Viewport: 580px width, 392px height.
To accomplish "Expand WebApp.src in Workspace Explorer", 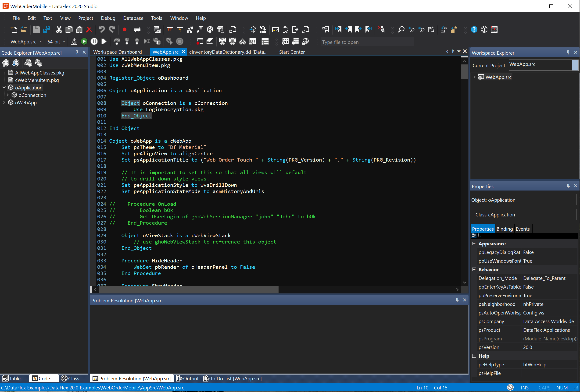I will coord(474,77).
